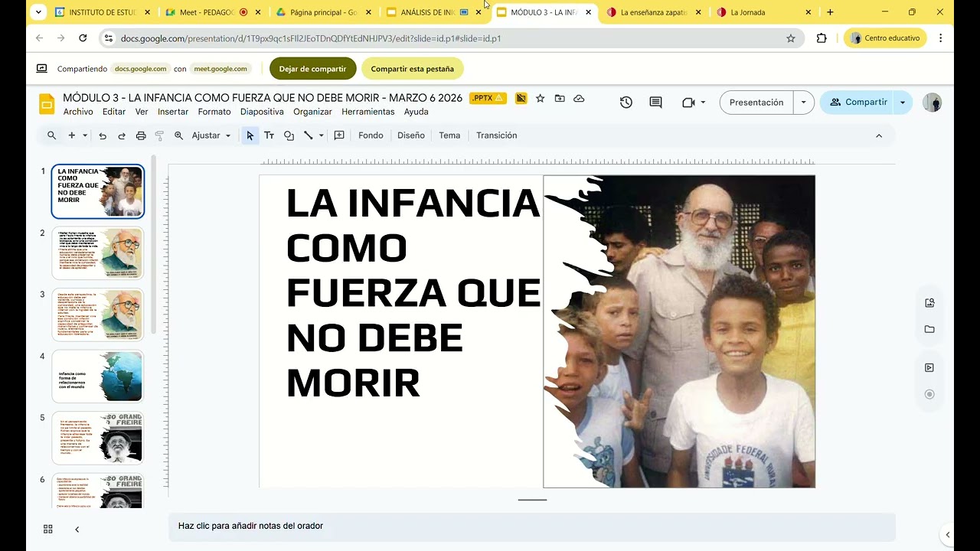Choose the Select arrow cursor tool
The height and width of the screenshot is (551, 980).
coord(250,135)
